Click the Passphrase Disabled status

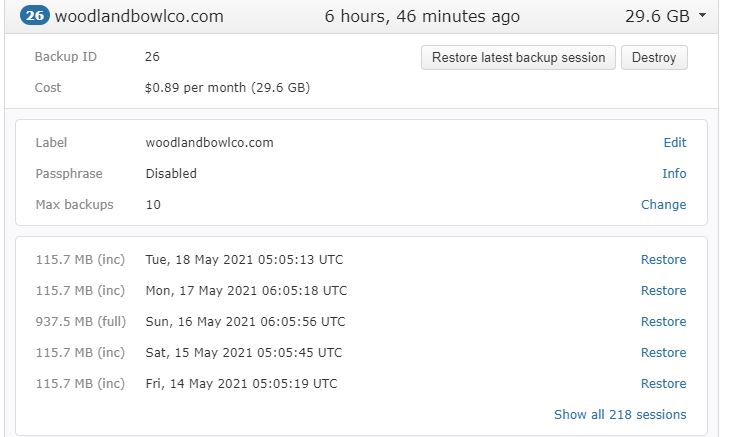(171, 174)
